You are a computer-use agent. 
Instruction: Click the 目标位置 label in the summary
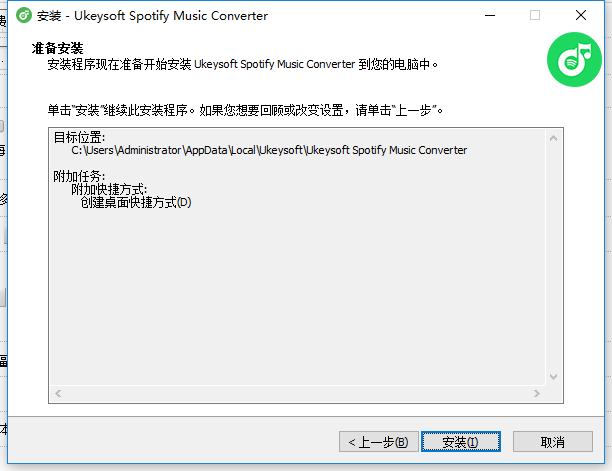(x=79, y=138)
